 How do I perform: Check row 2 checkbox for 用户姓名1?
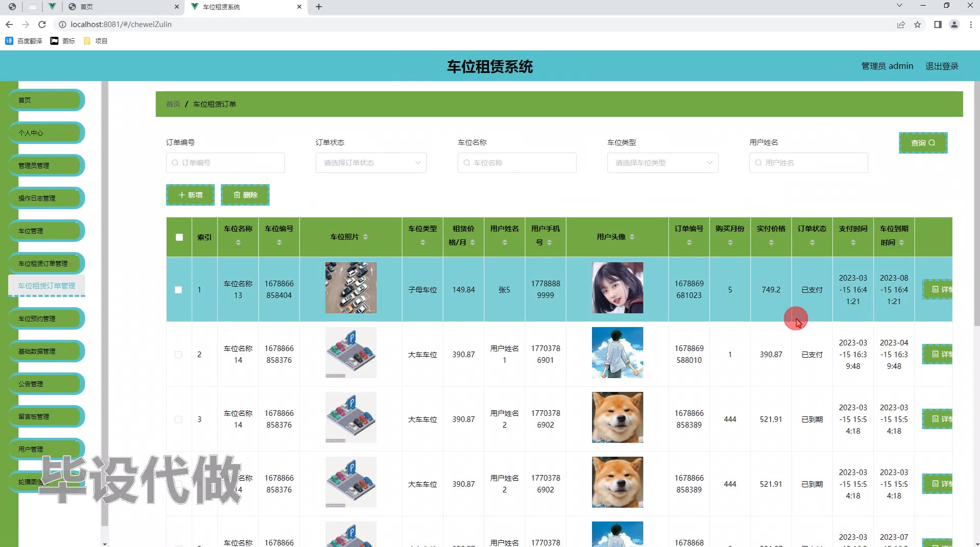[x=178, y=355]
